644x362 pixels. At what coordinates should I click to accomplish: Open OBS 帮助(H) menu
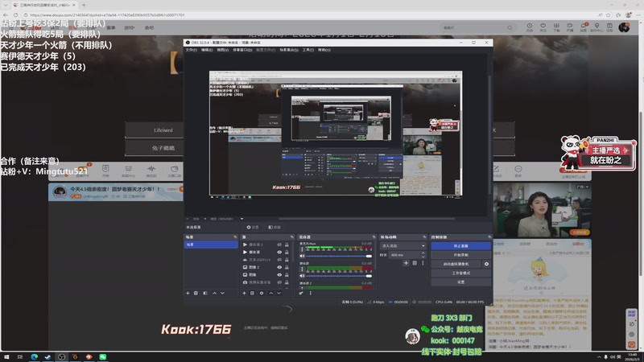coord(324,50)
